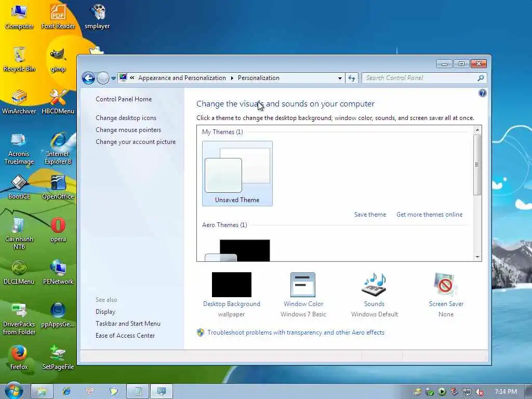The height and width of the screenshot is (399, 532).
Task: Open the Computer desktop icon
Action: [x=19, y=16]
